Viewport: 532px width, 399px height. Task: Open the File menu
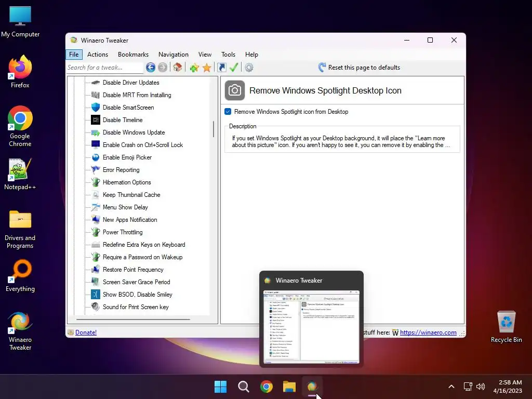[74, 54]
